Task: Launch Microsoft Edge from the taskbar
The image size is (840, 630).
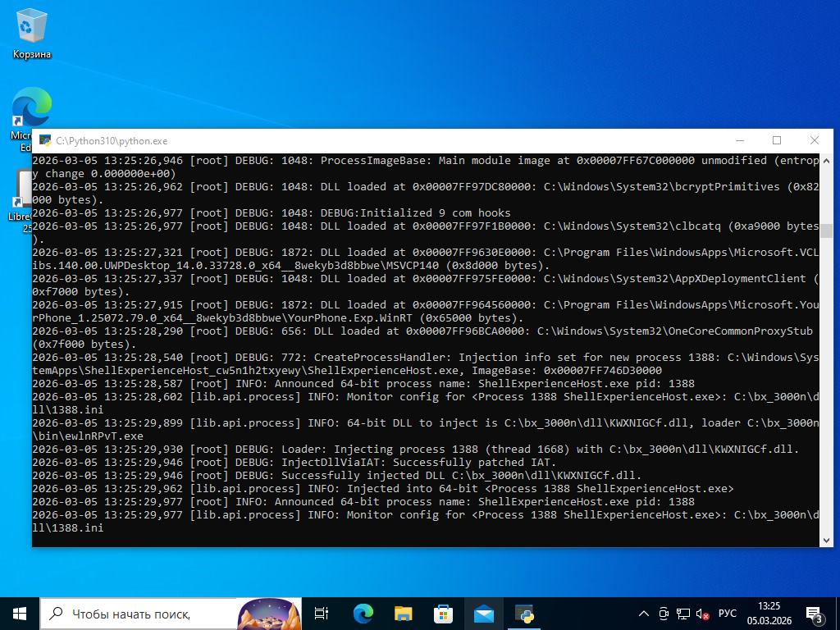Action: coord(363,614)
